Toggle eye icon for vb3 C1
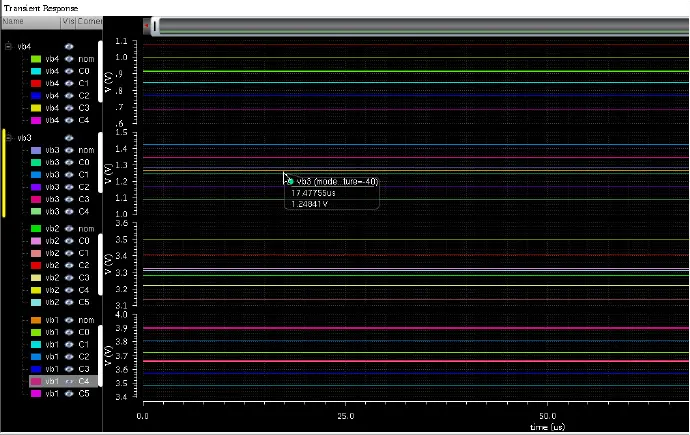This screenshot has width=690, height=435. (x=69, y=175)
